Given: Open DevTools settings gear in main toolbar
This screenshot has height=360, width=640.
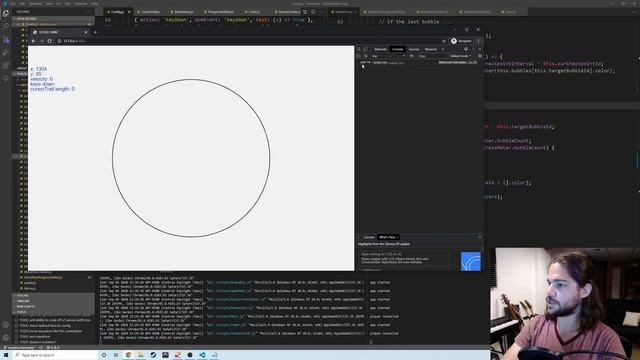Looking at the screenshot, I should coord(466,49).
